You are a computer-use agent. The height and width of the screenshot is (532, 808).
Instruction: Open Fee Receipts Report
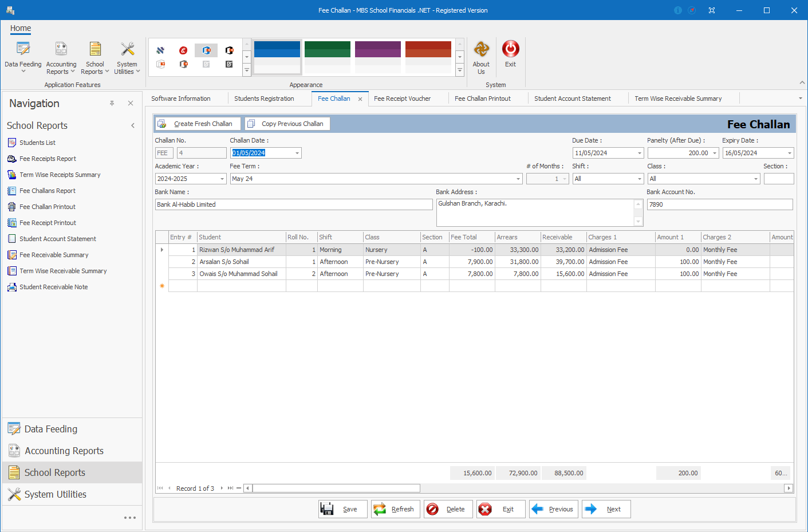[48, 159]
